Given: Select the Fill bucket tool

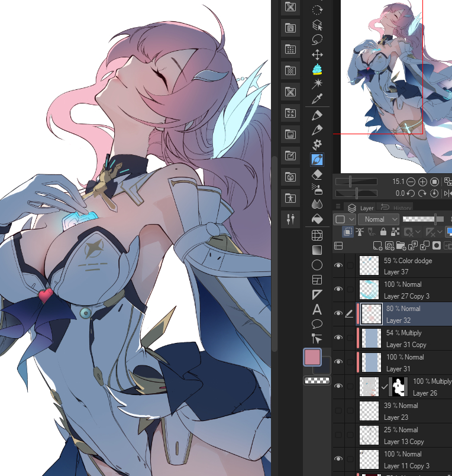Looking at the screenshot, I should (x=317, y=219).
